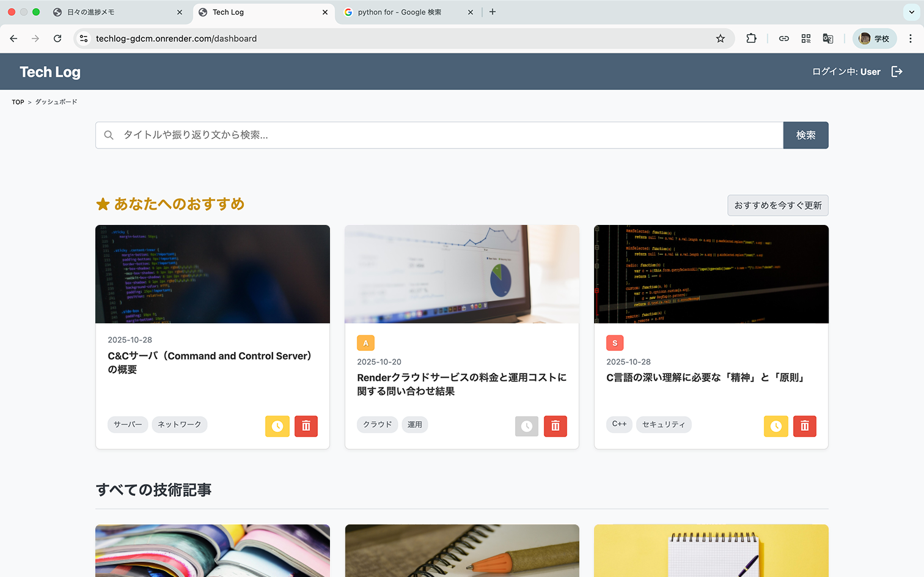Click the おすすめを今すぐ更新 button

click(x=778, y=205)
